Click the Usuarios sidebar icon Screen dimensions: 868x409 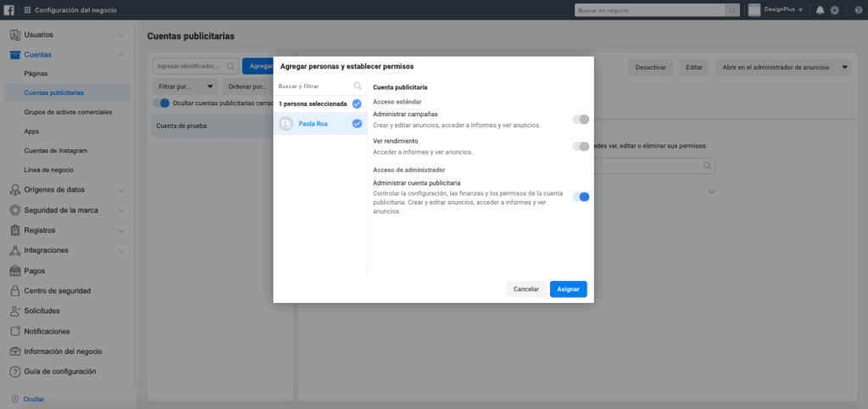click(15, 35)
